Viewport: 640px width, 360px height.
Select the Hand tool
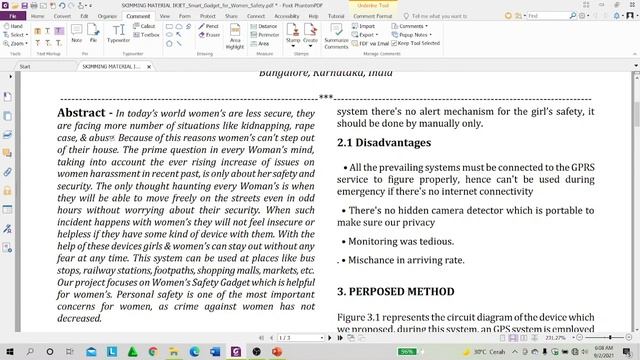tap(13, 26)
